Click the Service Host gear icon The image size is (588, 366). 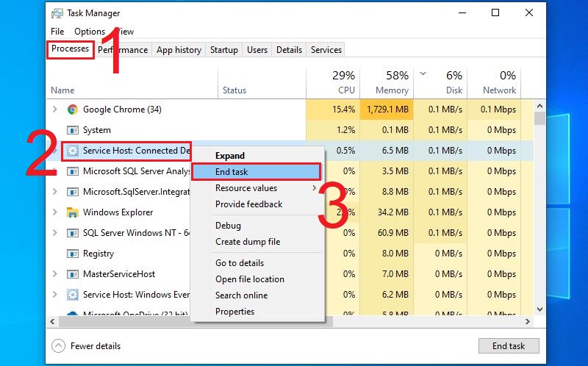[73, 151]
